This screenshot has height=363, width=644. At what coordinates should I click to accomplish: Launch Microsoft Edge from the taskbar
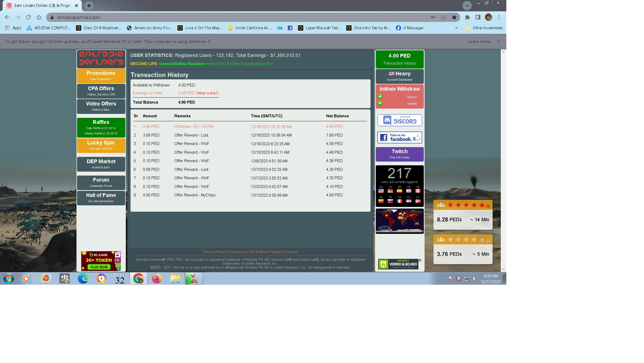(x=83, y=278)
